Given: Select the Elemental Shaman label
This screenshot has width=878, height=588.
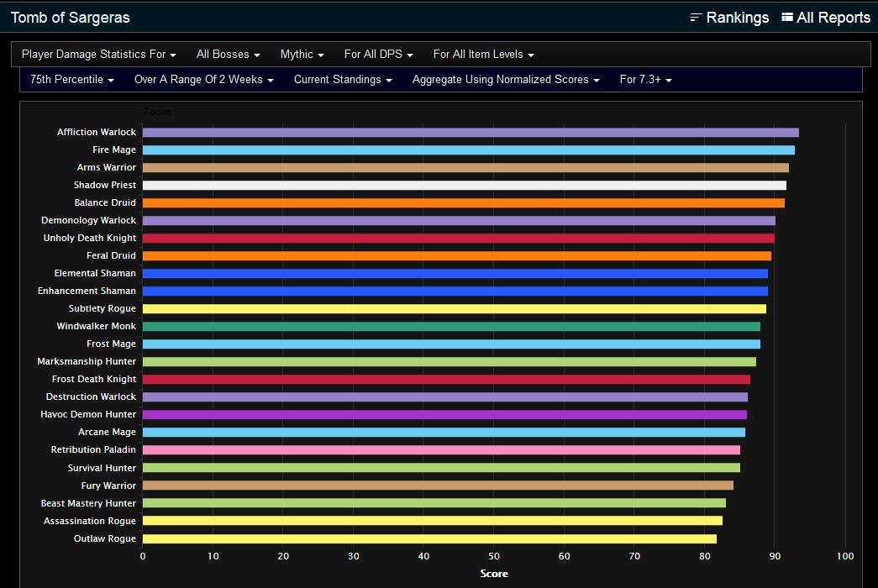Looking at the screenshot, I should tap(95, 273).
